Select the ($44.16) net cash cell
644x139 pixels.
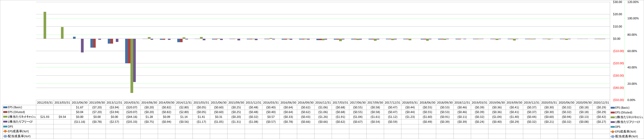pos(132,117)
